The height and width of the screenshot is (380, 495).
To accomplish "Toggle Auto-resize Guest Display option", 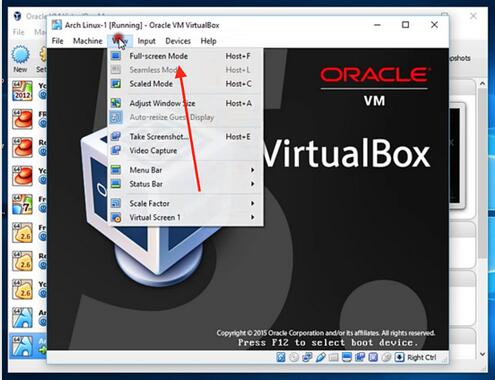I will (x=186, y=117).
